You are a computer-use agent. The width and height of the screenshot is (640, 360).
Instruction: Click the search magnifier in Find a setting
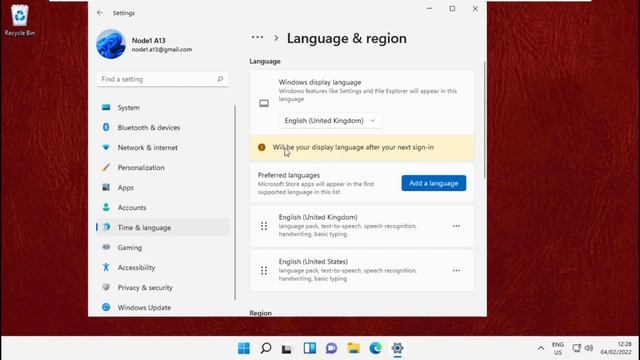pos(220,79)
